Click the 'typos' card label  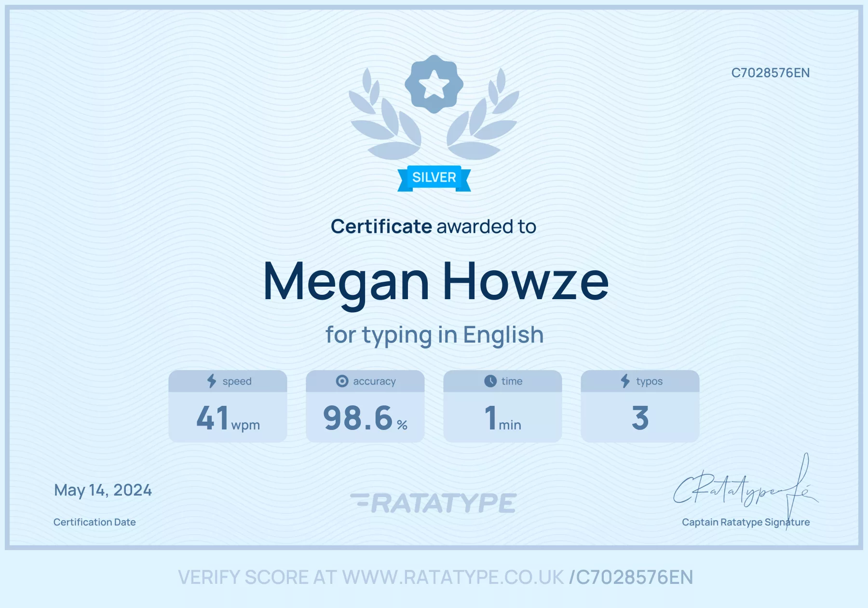(x=649, y=381)
